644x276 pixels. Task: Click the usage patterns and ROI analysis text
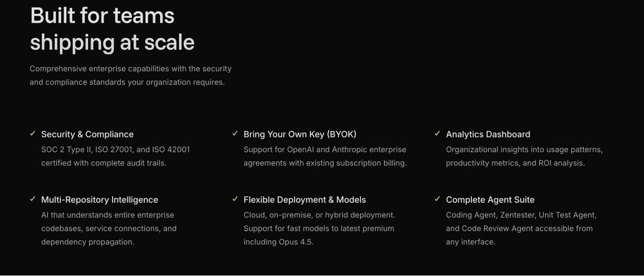point(524,156)
